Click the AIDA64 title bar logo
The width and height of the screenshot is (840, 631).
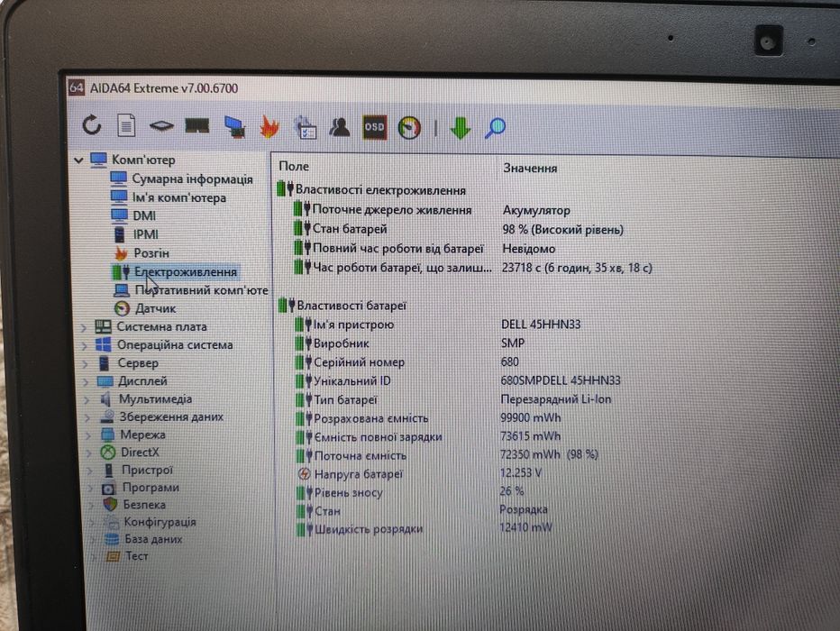pyautogui.click(x=76, y=87)
